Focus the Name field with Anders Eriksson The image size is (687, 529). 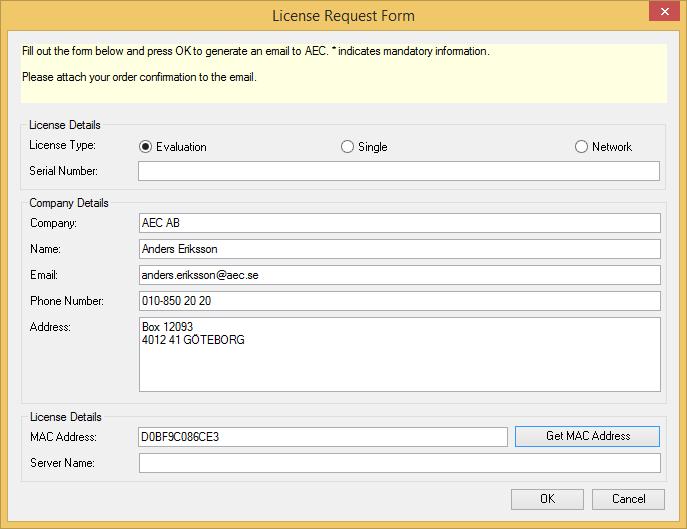coord(400,249)
